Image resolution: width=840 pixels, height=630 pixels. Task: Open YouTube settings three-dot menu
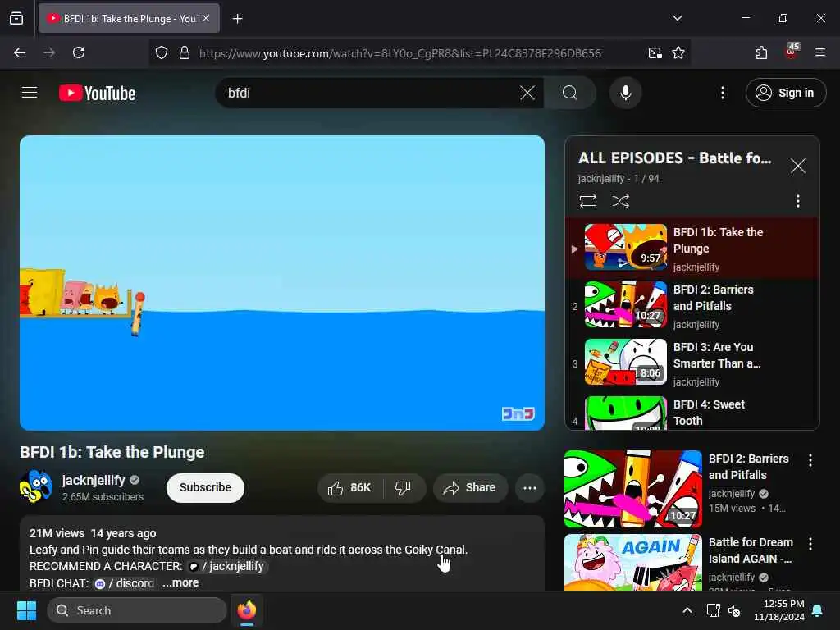pos(722,93)
